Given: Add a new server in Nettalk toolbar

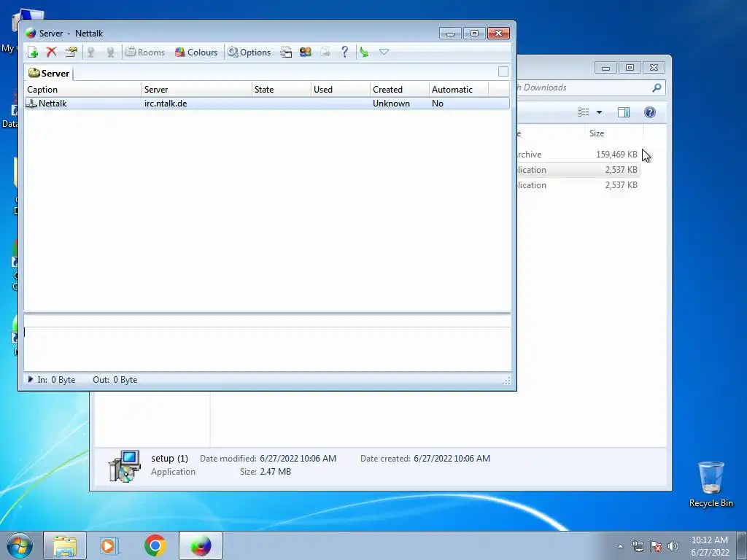Looking at the screenshot, I should (33, 52).
